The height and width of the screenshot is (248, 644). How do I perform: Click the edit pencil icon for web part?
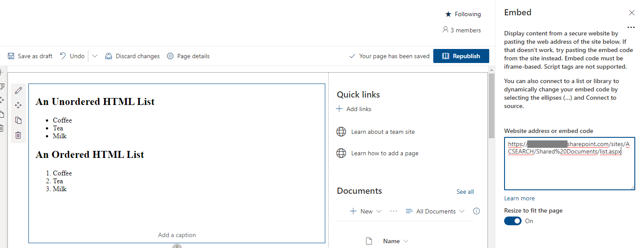pyautogui.click(x=18, y=91)
